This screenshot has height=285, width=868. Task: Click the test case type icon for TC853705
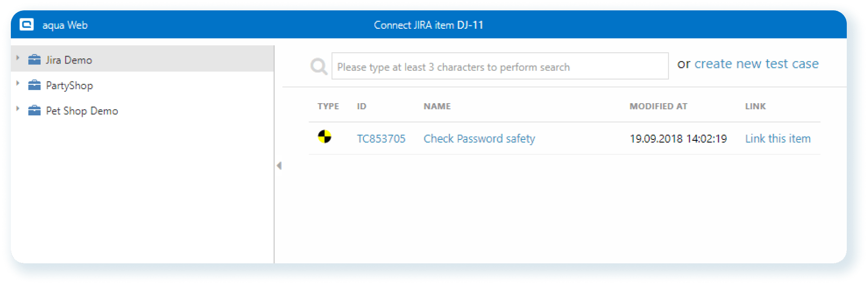click(x=325, y=138)
